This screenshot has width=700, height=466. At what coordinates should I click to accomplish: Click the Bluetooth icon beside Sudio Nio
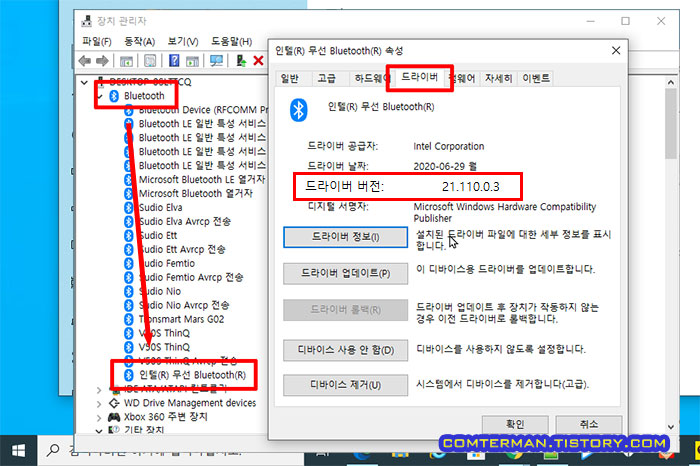coord(129,291)
